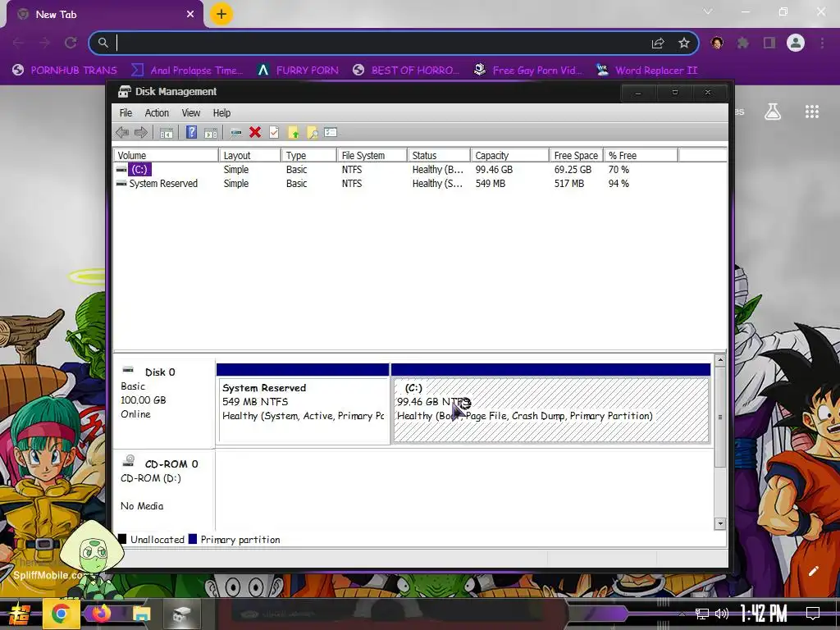The height and width of the screenshot is (630, 840).
Task: Click the Customize Chrome pencil icon
Action: 813,571
